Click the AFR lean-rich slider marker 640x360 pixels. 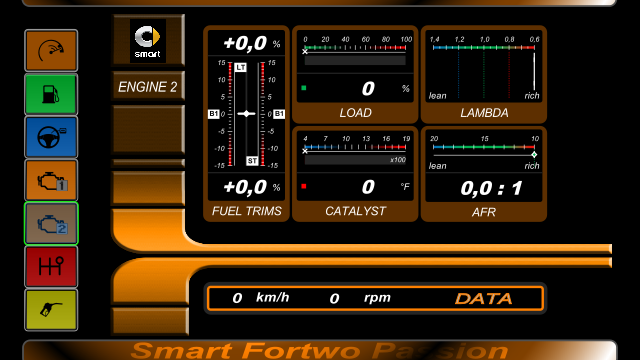point(534,155)
